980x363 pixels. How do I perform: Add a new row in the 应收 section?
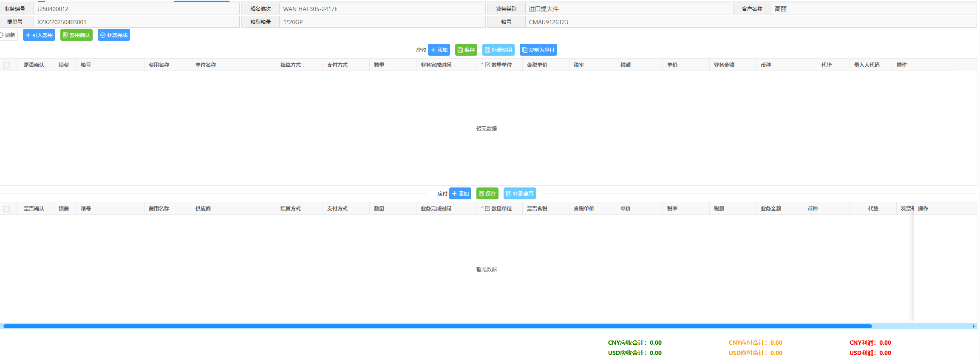pos(439,50)
